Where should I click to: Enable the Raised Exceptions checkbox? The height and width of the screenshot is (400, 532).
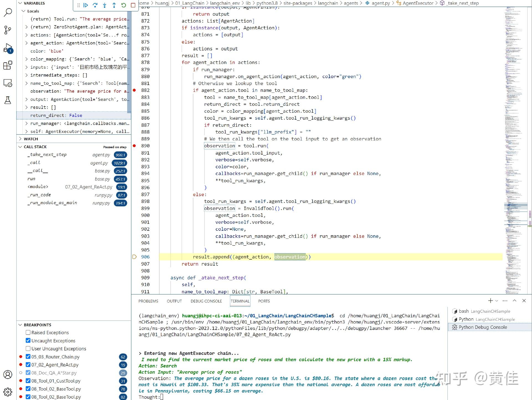28,332
